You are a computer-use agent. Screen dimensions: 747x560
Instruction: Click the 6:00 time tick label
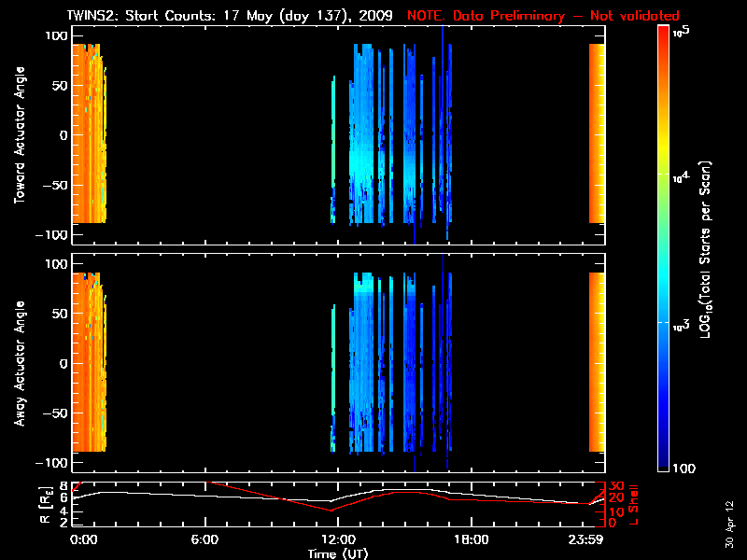204,539
